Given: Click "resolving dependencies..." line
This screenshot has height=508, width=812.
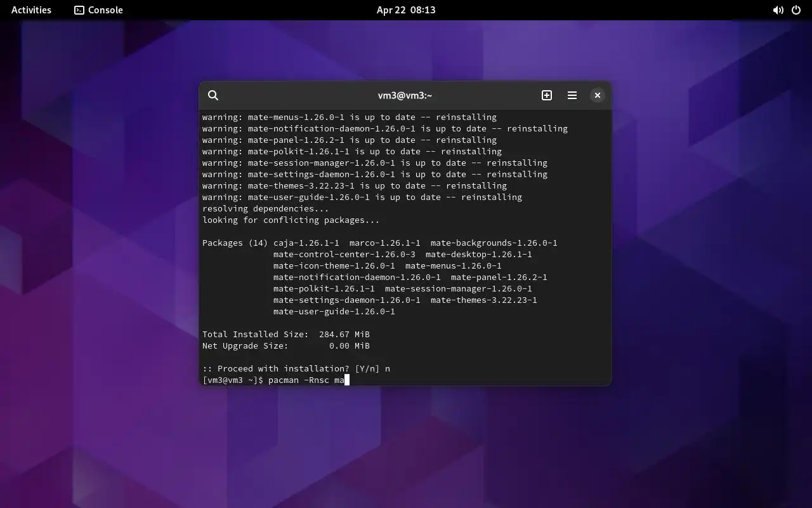Looking at the screenshot, I should point(266,209).
